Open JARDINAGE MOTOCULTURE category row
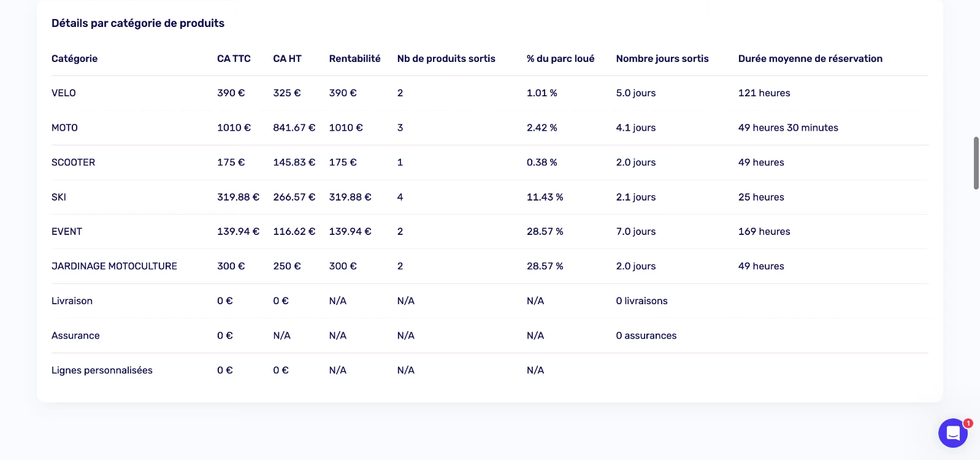Image resolution: width=980 pixels, height=460 pixels. (x=490, y=266)
